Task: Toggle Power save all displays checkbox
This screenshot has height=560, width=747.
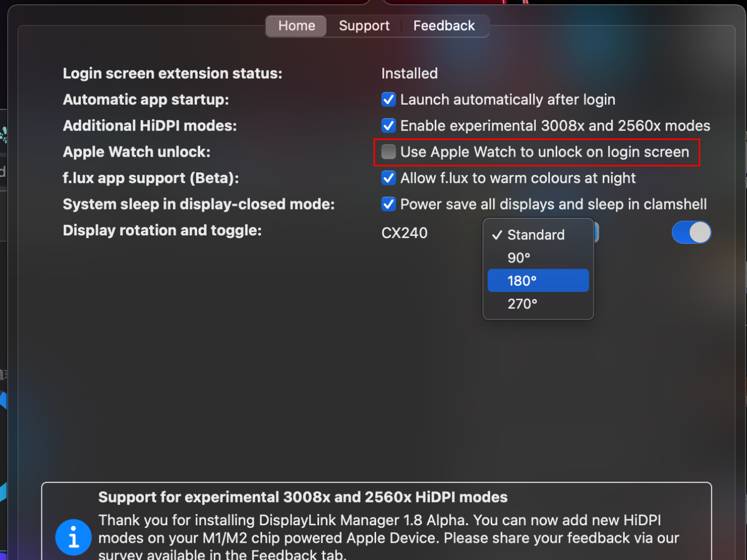Action: point(389,204)
